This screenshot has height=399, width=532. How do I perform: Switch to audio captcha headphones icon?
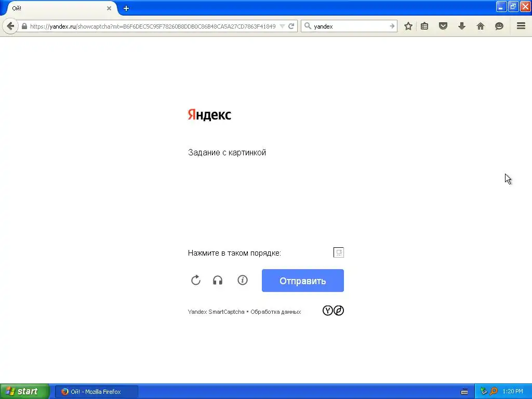(218, 280)
